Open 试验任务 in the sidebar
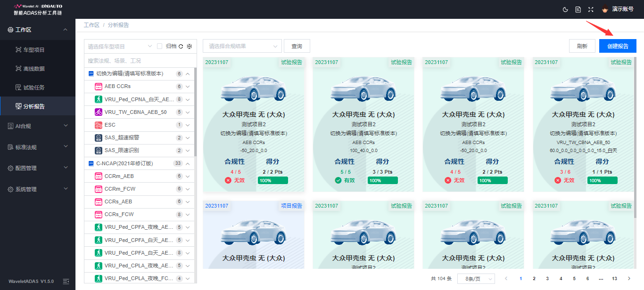 pos(38,87)
